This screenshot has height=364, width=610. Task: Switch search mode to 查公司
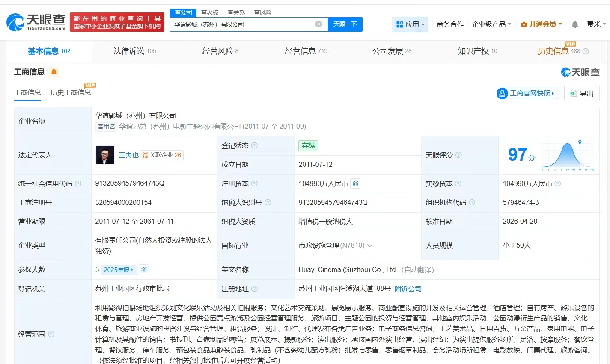tap(183, 12)
